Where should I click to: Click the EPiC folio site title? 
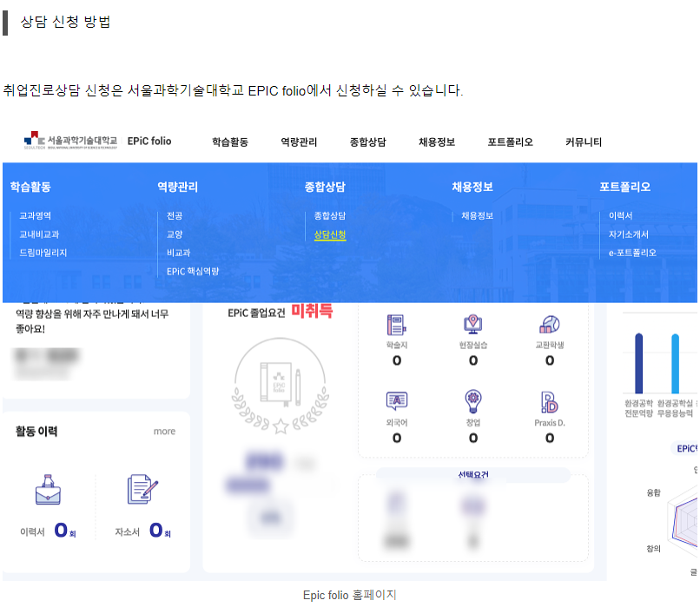(149, 141)
